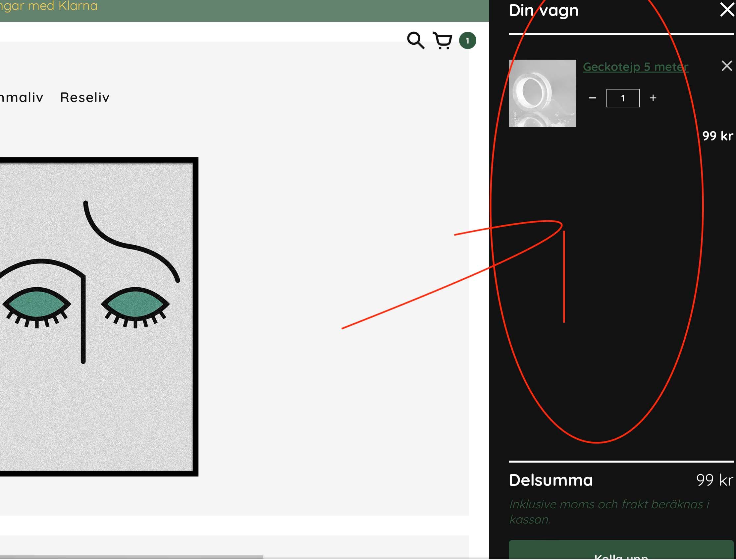Click the Geckotejp tape roll thumbnail
The height and width of the screenshot is (560, 736).
542,93
